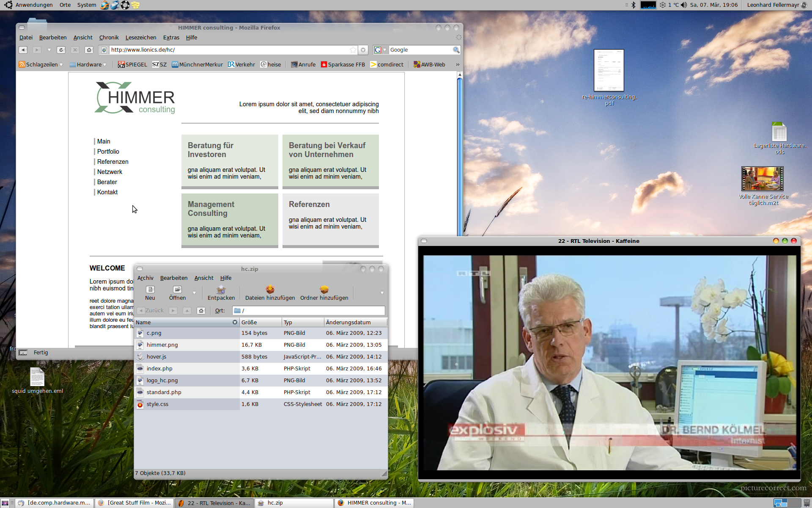Click the Firefox home icon
Screen dimensions: 812x508
click(x=89, y=50)
